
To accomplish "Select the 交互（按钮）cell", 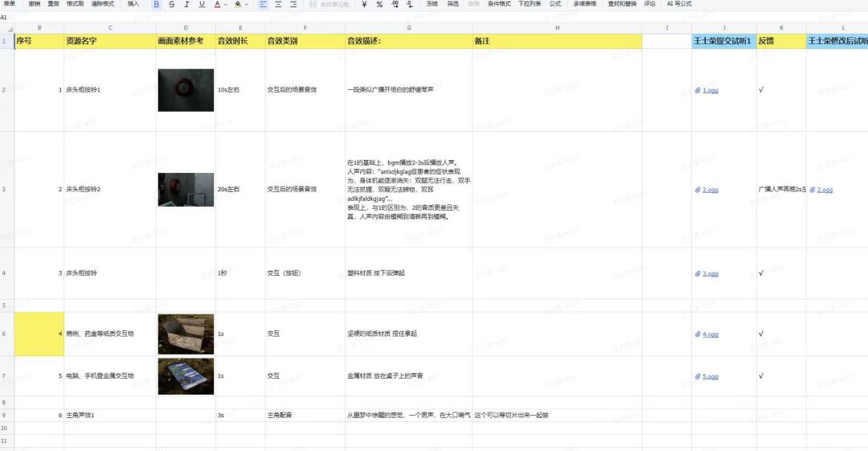I will [305, 273].
